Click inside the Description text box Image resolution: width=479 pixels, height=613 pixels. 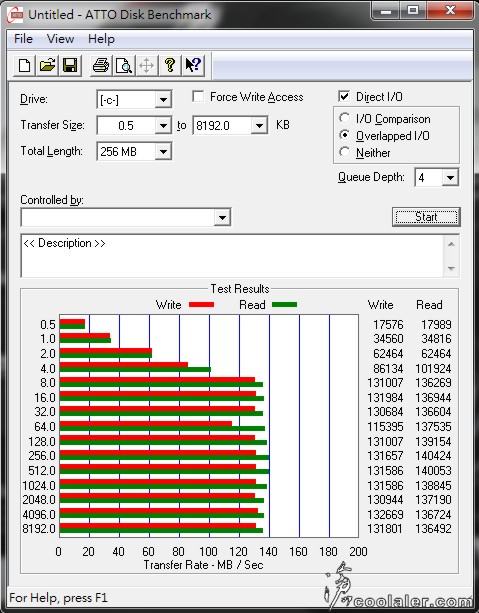coord(233,256)
